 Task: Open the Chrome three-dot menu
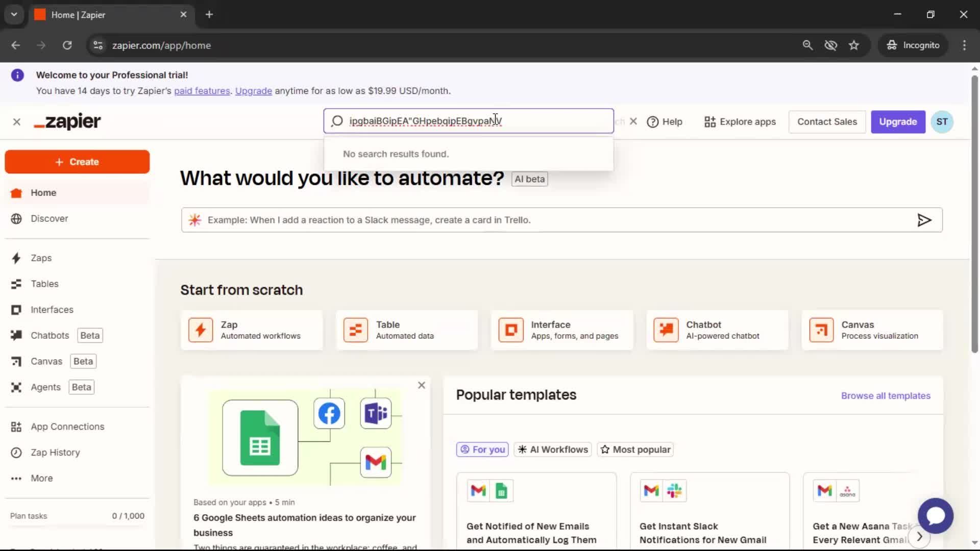tap(964, 45)
